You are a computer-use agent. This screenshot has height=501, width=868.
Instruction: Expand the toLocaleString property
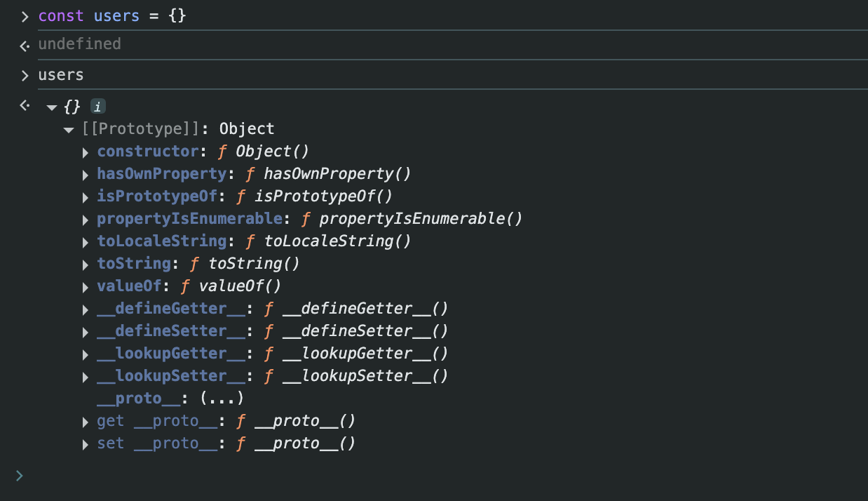pyautogui.click(x=86, y=242)
